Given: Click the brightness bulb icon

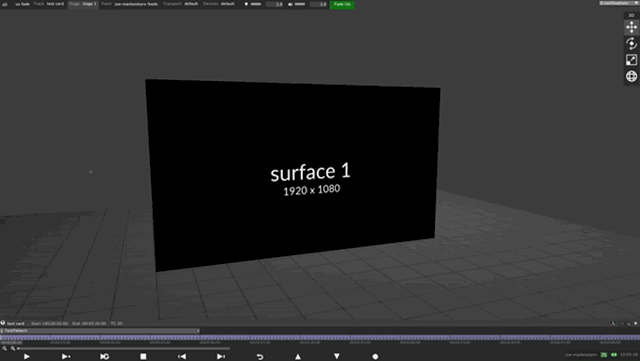Looking at the screenshot, I should click(x=246, y=4).
